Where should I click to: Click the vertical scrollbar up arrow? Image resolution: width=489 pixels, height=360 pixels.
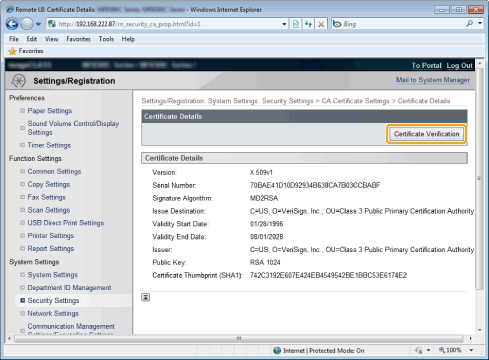pos(480,63)
